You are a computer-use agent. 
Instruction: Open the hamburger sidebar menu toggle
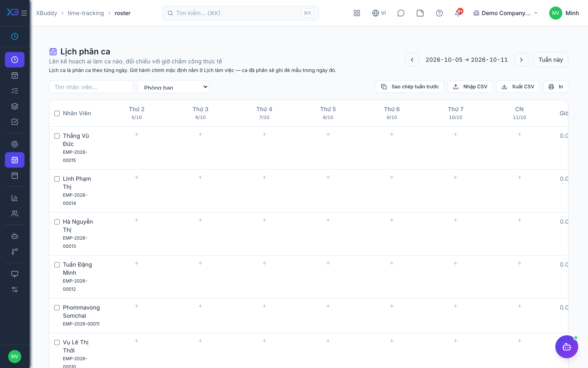(24, 13)
